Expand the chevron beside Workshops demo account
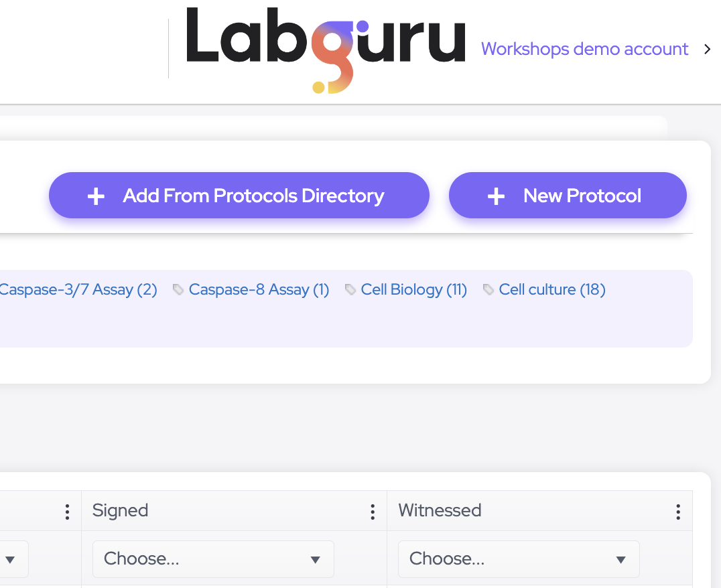721x588 pixels. pos(707,49)
